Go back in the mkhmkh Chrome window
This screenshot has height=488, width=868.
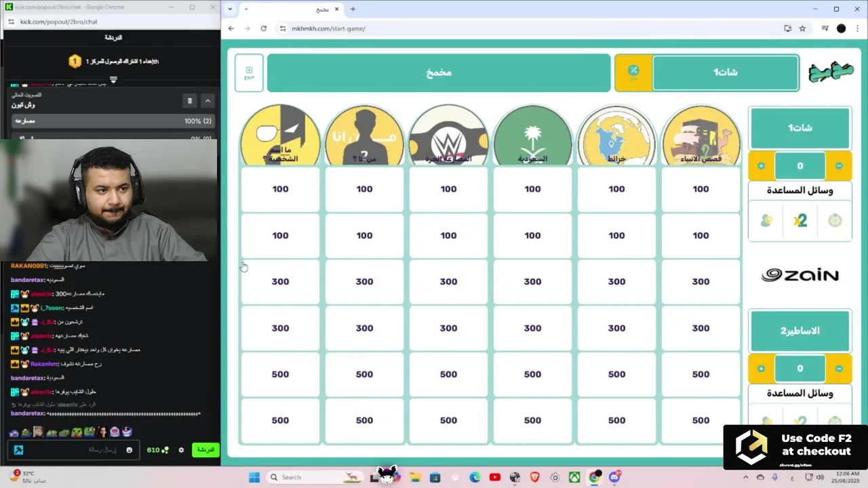tap(231, 28)
